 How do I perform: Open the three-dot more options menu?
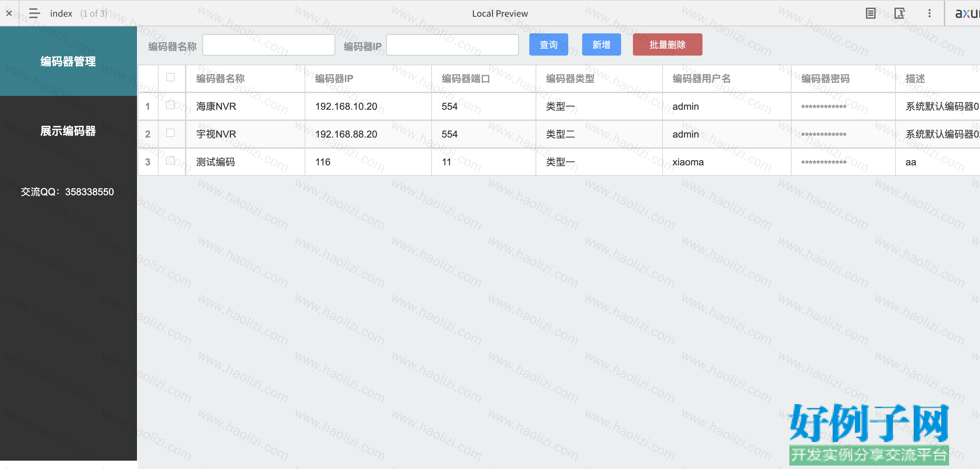click(x=930, y=13)
